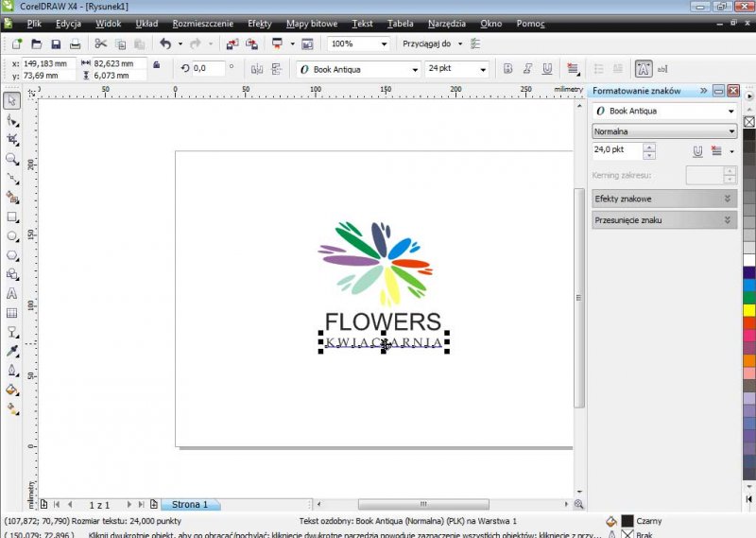Pick the yellow swatch in color palette
Image resolution: width=756 pixels, height=538 pixels.
tap(749, 309)
